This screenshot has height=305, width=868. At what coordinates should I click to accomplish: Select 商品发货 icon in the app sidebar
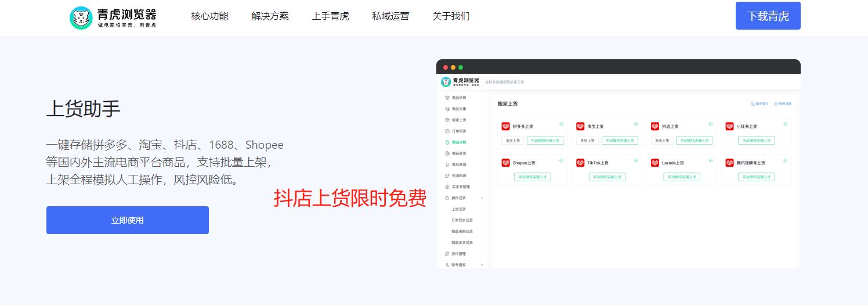coord(447,153)
